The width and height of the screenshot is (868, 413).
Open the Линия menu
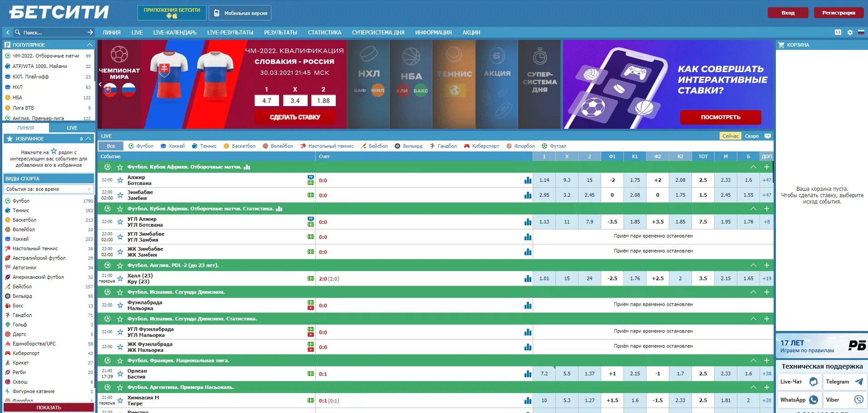[112, 32]
